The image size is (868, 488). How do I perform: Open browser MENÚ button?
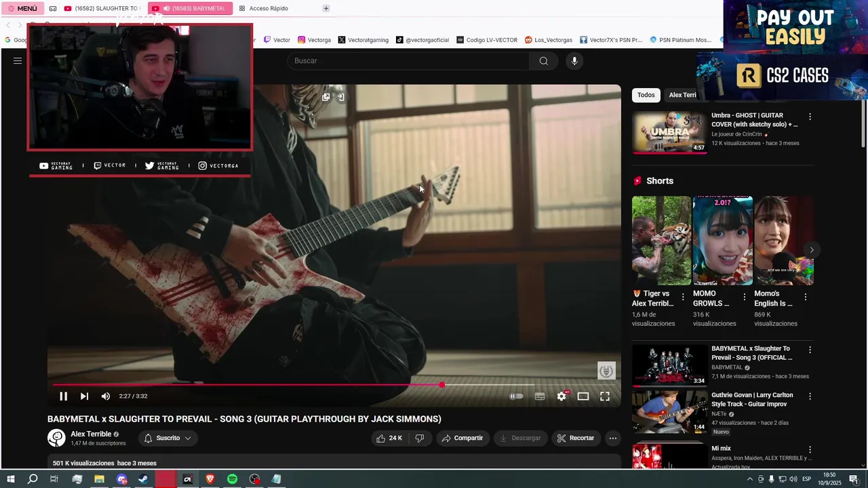(x=22, y=9)
